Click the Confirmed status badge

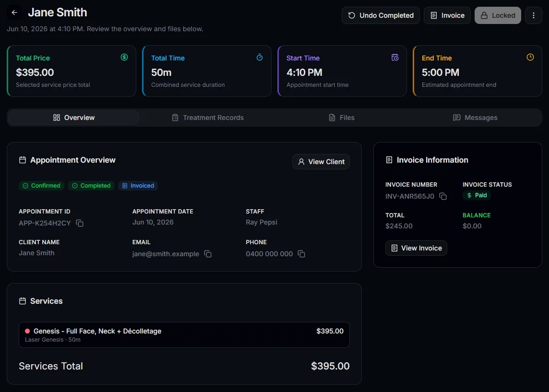[41, 186]
